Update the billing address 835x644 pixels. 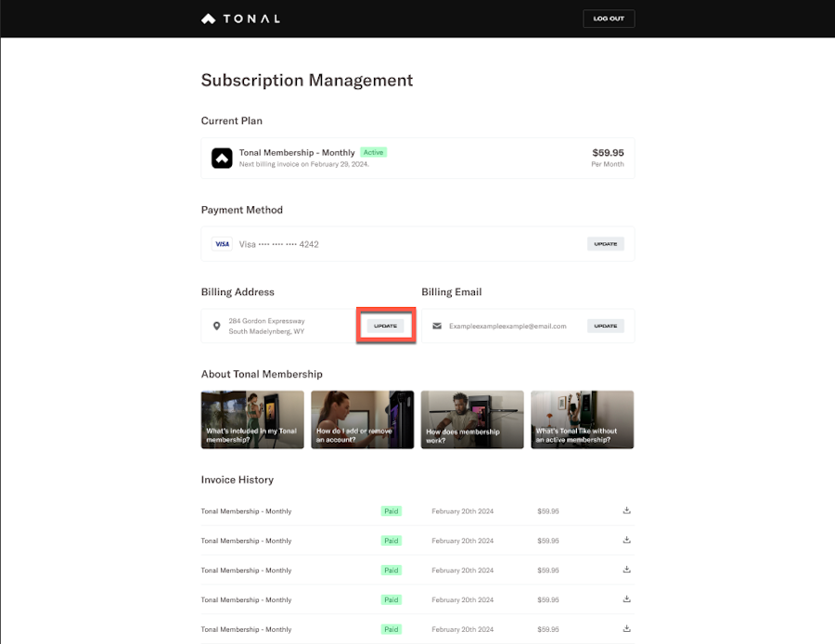[x=386, y=326]
